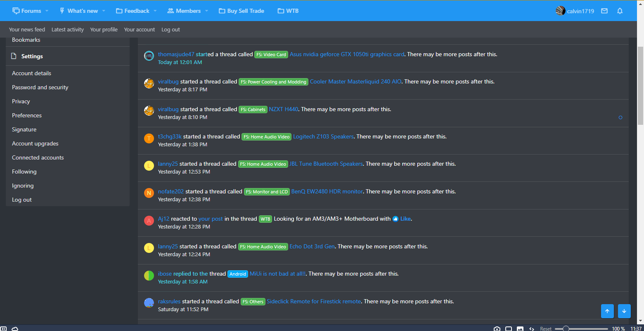The height and width of the screenshot is (331, 644).
Task: Expand the Forums dropdown arrow
Action: [x=47, y=11]
